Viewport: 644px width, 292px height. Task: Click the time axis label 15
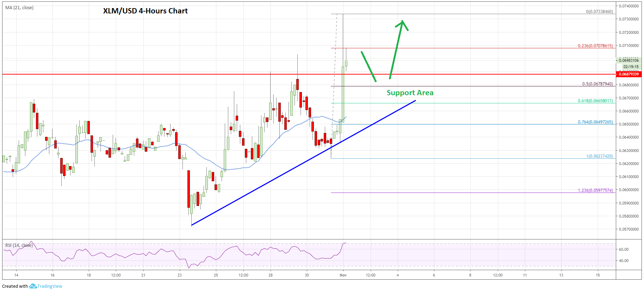[598, 275]
